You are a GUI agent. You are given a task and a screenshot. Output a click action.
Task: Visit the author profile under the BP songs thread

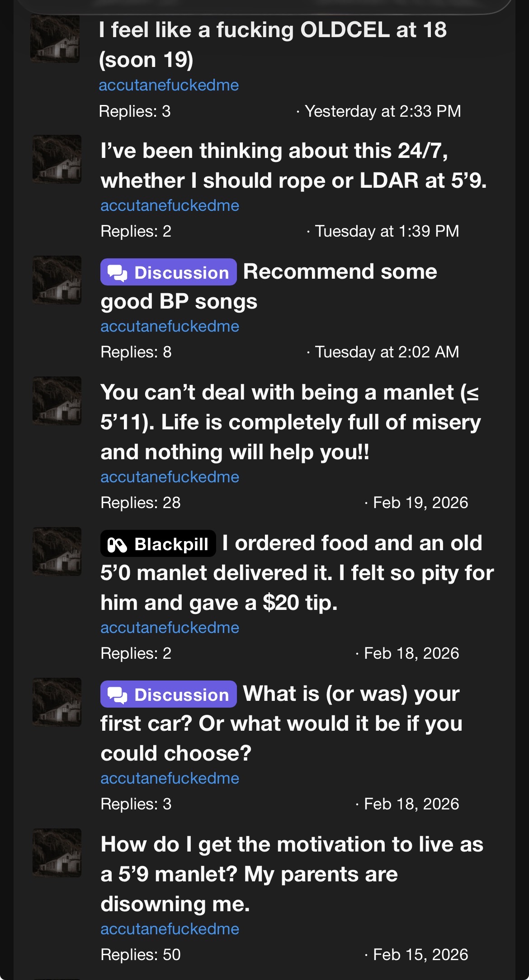(170, 326)
